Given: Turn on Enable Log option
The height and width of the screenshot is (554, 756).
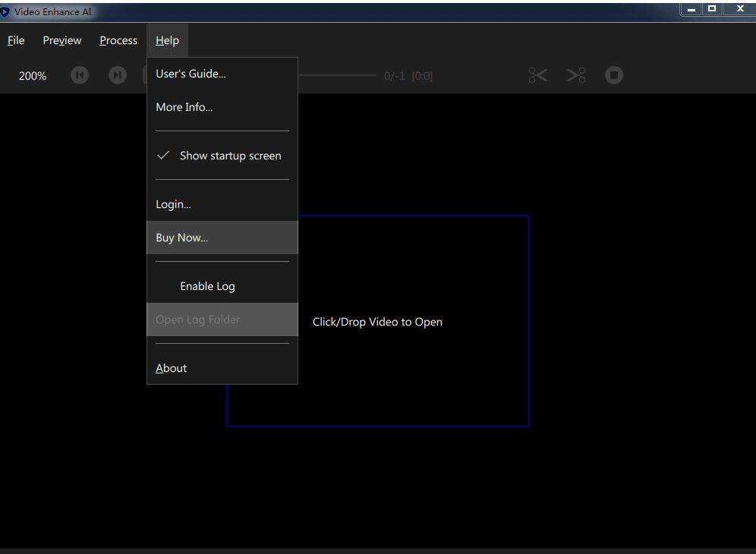Looking at the screenshot, I should tap(222, 286).
